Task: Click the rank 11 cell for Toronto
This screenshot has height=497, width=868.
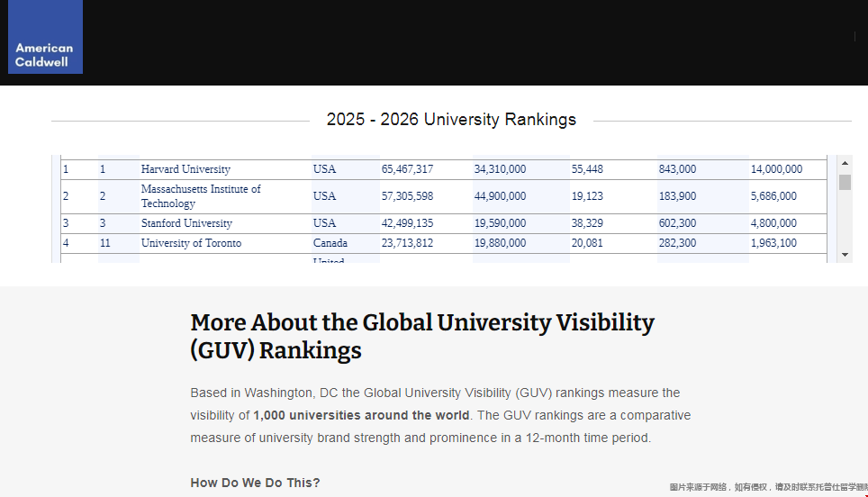Action: click(x=105, y=243)
